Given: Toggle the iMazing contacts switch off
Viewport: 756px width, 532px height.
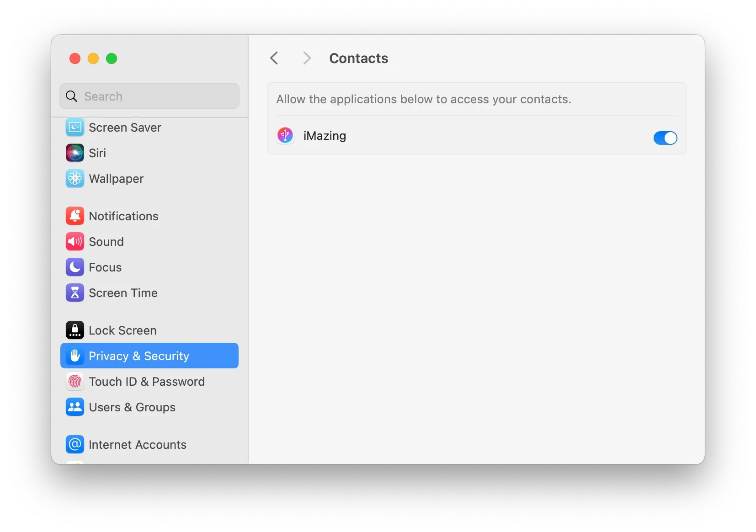Looking at the screenshot, I should point(665,138).
